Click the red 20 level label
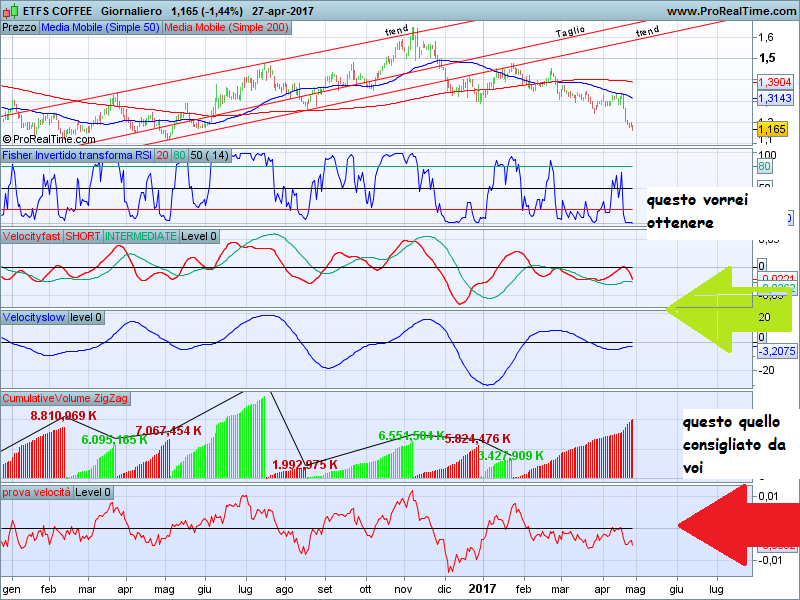 click(162, 156)
